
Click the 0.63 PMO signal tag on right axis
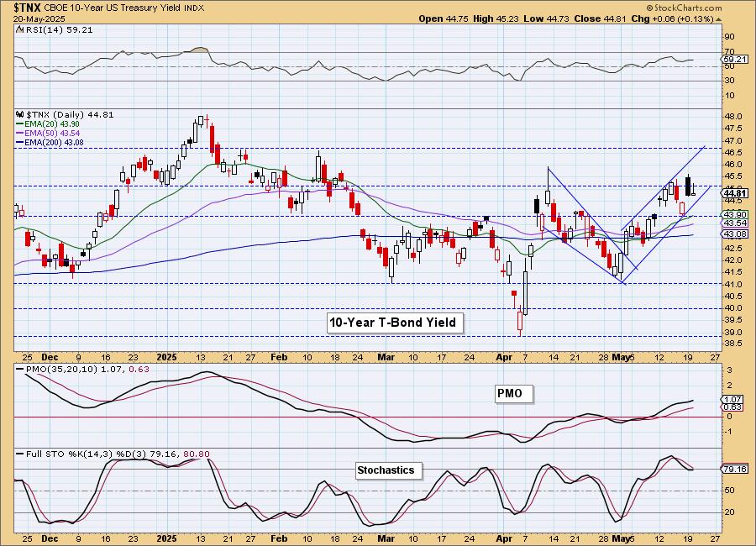(732, 407)
